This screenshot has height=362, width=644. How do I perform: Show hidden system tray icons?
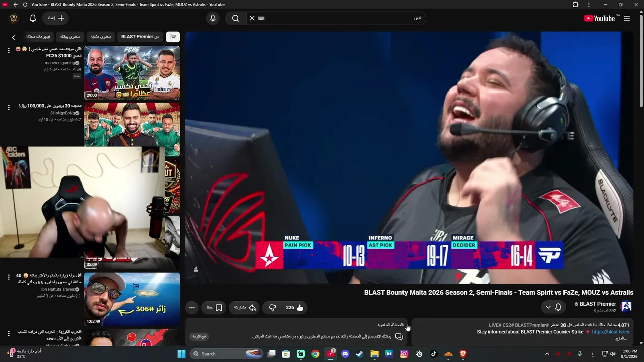click(547, 354)
